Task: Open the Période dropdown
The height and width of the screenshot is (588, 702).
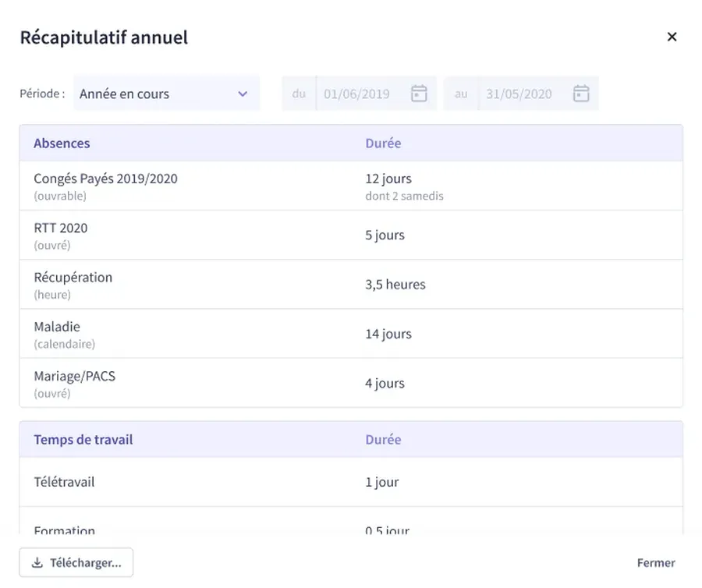Action: (165, 94)
